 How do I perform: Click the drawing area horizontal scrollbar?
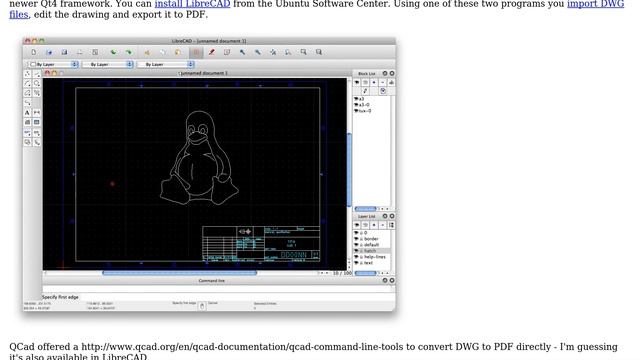click(x=180, y=273)
